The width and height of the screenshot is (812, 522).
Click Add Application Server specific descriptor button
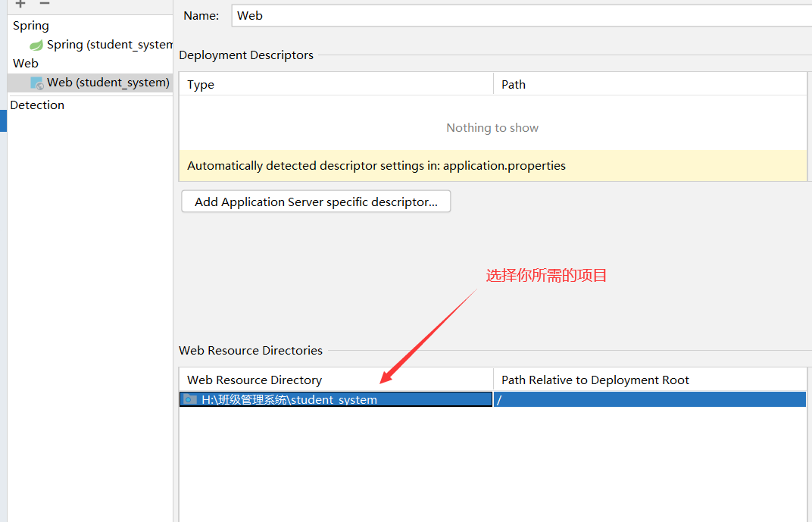point(316,202)
